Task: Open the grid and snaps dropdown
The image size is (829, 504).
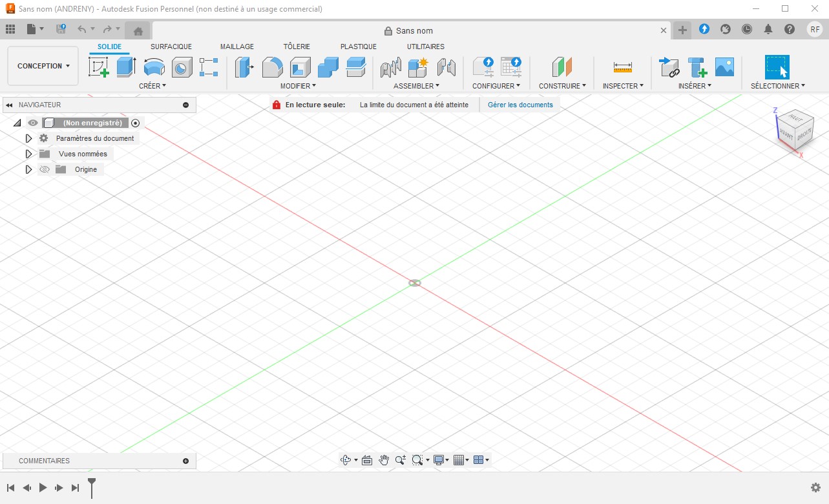Action: [x=461, y=460]
